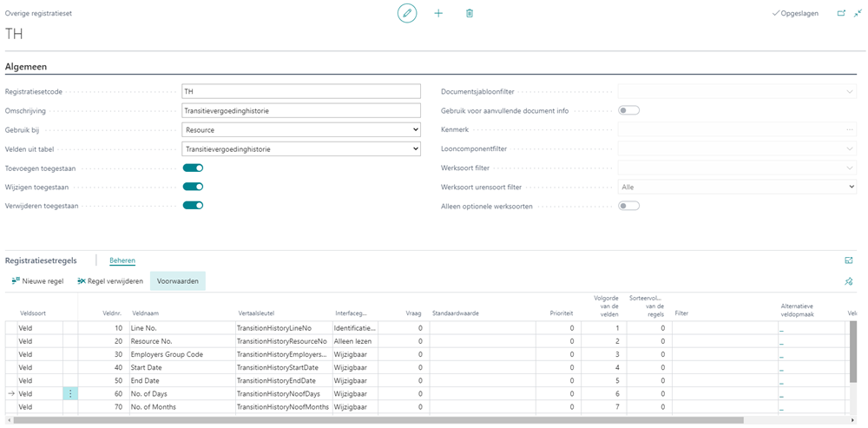The width and height of the screenshot is (868, 428).
Task: Enable Alleen optionele werksoorten toggle
Action: pos(628,206)
